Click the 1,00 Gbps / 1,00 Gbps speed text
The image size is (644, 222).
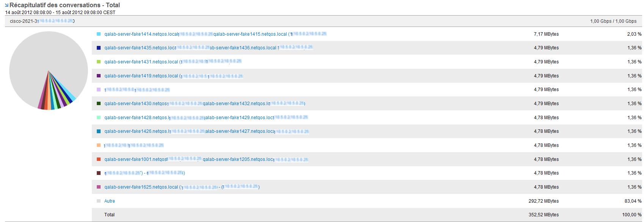[x=613, y=21]
